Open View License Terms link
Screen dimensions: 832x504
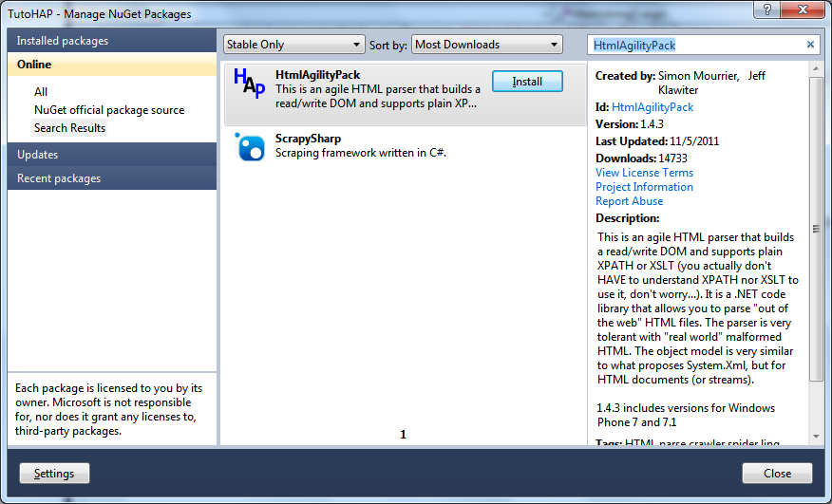coord(644,173)
